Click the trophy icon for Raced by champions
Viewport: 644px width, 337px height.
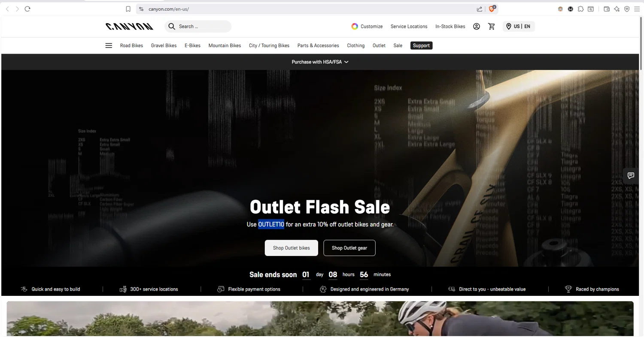pos(568,289)
